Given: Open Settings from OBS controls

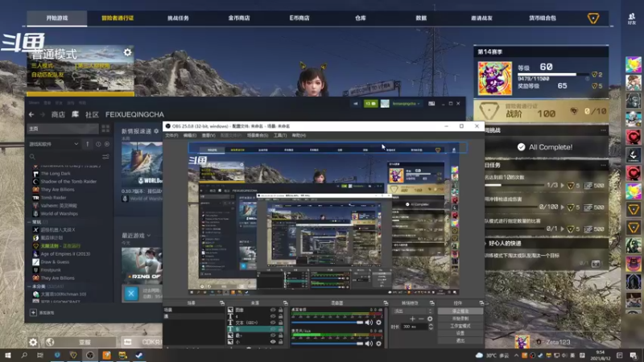Looking at the screenshot, I should 460,333.
